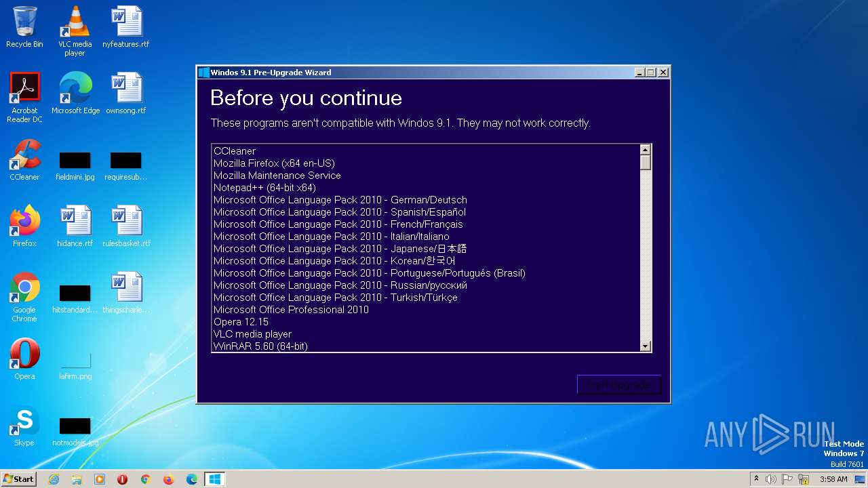Click the Start Upgrade button
Image resolution: width=868 pixels, height=488 pixels.
pos(618,385)
